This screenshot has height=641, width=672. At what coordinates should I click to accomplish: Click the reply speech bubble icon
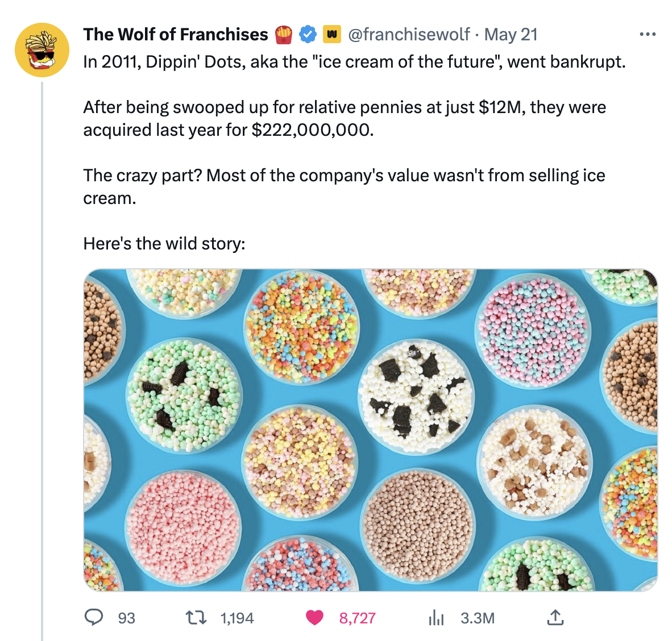pyautogui.click(x=93, y=618)
